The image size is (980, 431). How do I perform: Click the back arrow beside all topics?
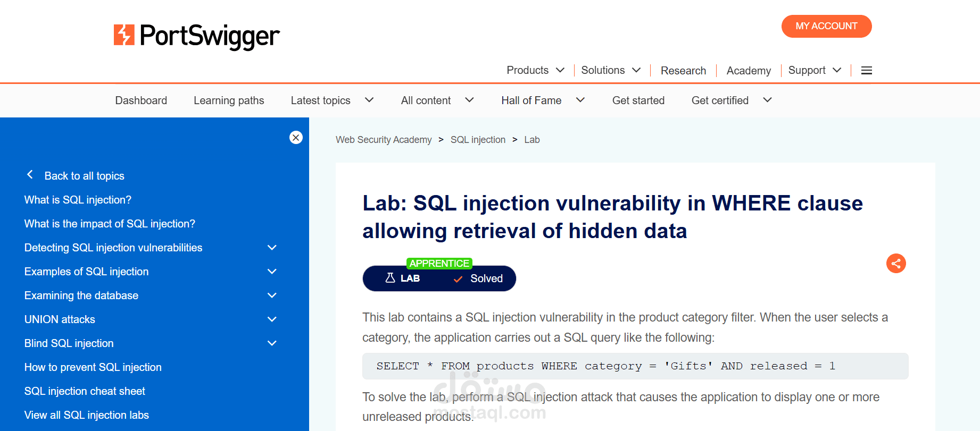tap(30, 175)
